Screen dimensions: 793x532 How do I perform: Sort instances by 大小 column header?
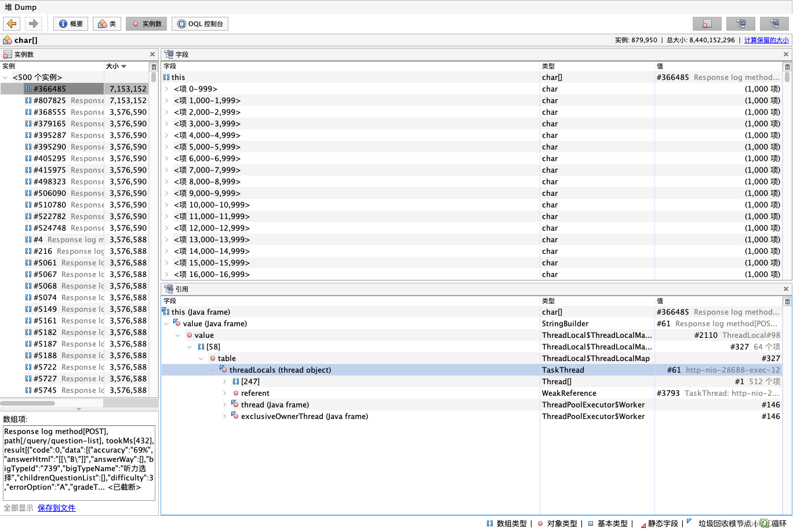(126, 66)
